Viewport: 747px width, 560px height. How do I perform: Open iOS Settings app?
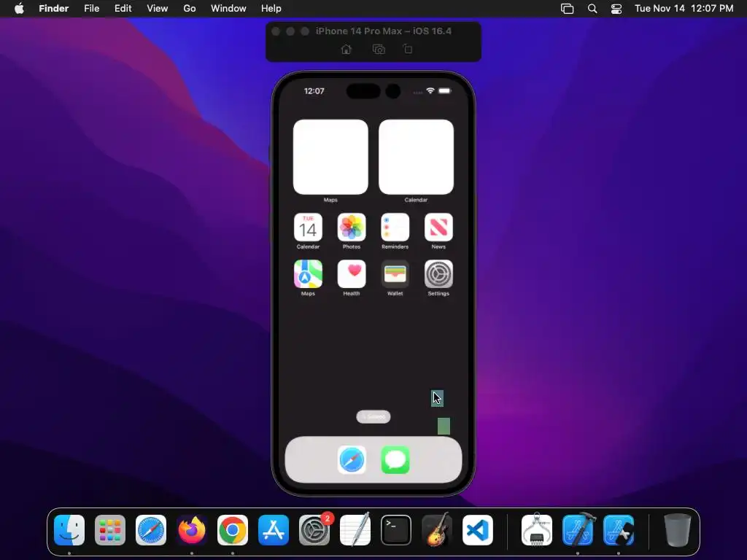point(438,274)
